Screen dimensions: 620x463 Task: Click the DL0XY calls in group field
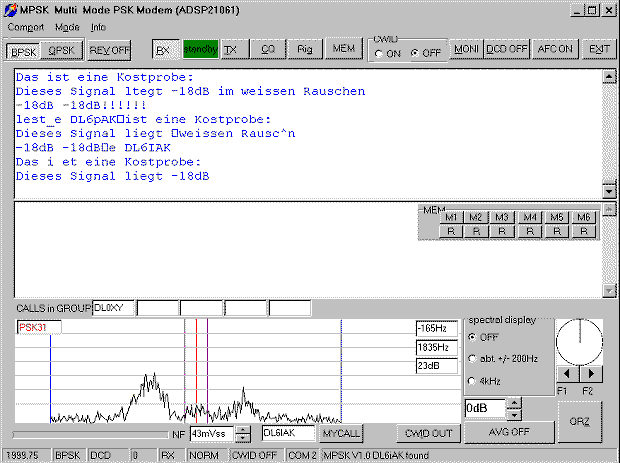[113, 307]
